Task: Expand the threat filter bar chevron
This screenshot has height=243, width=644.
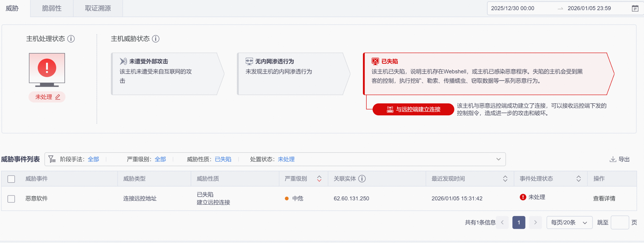Action: [x=498, y=159]
